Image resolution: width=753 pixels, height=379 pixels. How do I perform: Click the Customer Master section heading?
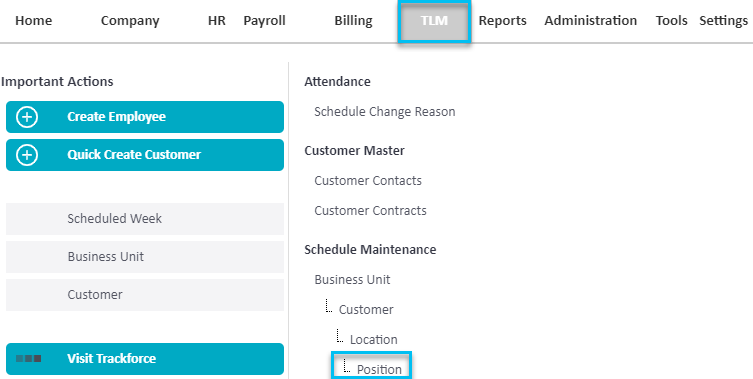point(354,151)
